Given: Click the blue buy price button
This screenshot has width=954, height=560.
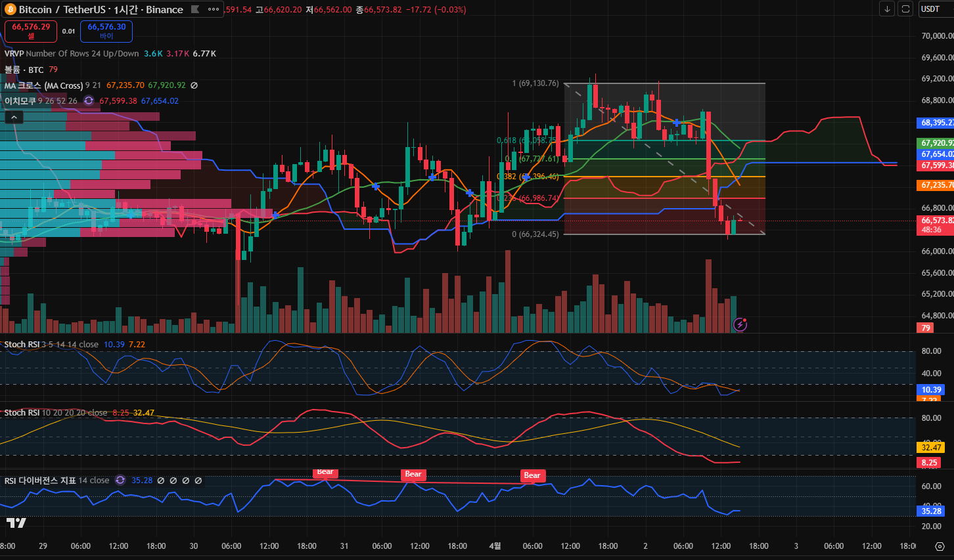Looking at the screenshot, I should (106, 31).
